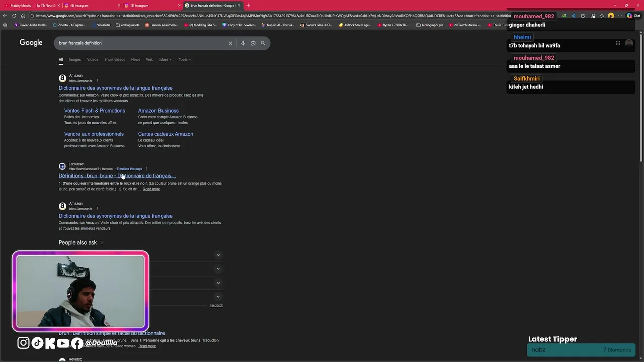
Task: Open the Google apps grid
Action: click(618, 43)
